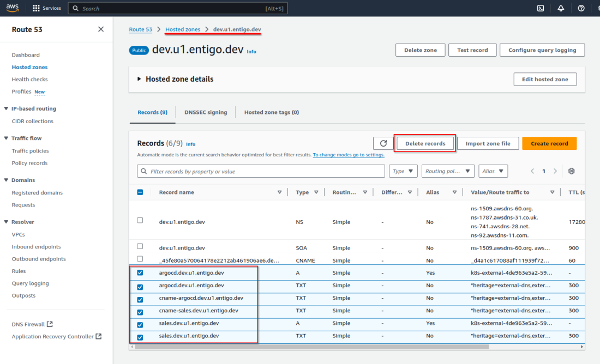The width and height of the screenshot is (600, 364).
Task: Launch CloudShell from top bar
Action: click(541, 8)
